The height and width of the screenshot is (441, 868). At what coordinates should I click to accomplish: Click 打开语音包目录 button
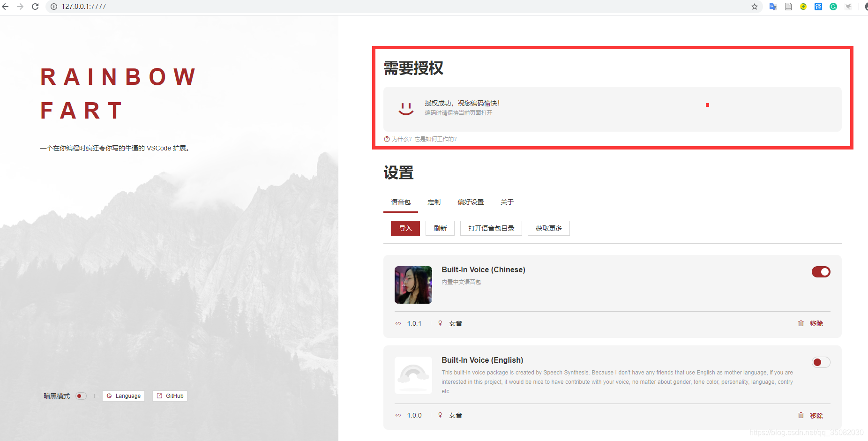[491, 228]
